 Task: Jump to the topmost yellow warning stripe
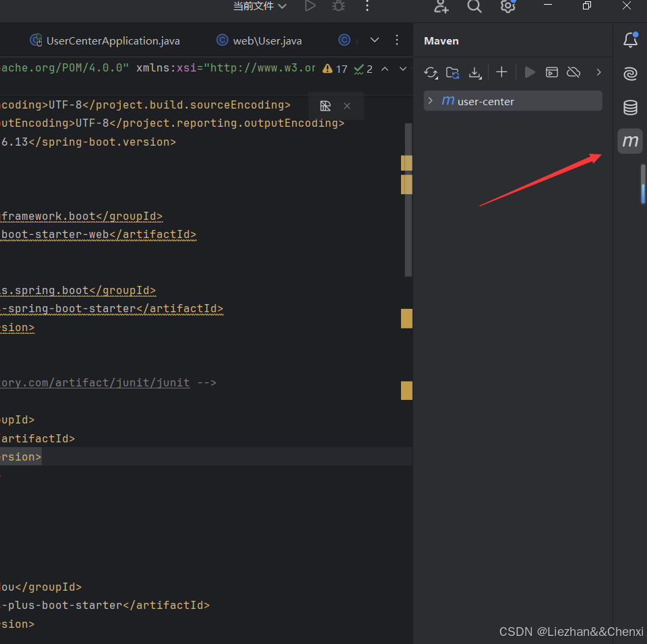tap(406, 163)
